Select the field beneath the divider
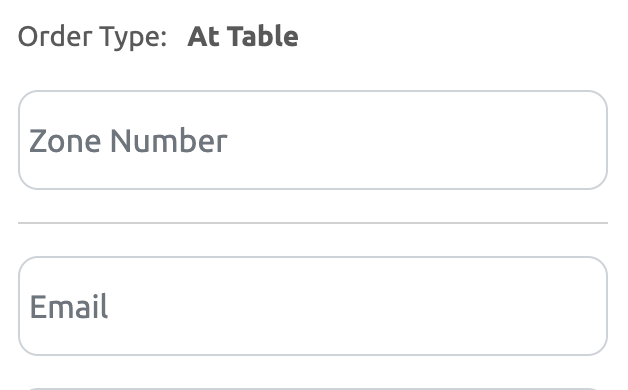Image resolution: width=628 pixels, height=390 pixels. point(313,306)
